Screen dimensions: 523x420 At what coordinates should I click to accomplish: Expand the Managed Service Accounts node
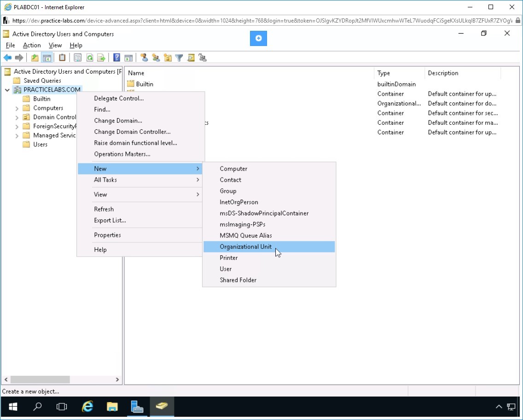(x=17, y=136)
